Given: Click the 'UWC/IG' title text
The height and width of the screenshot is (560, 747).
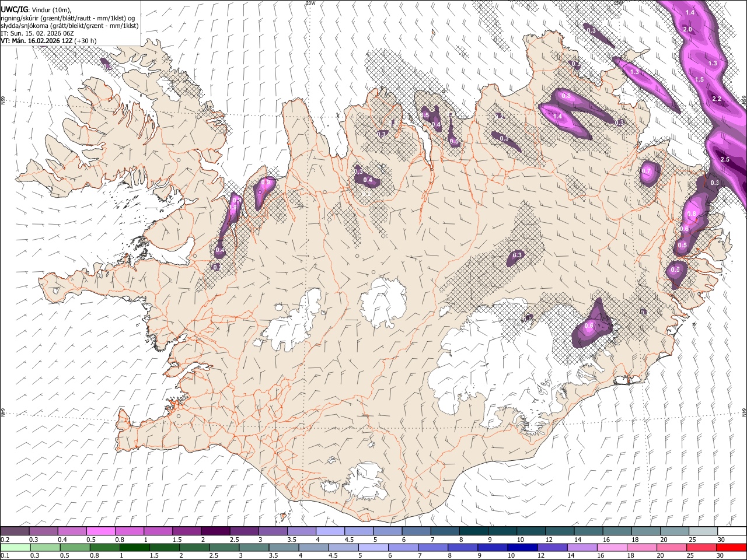Looking at the screenshot, I should click(14, 10).
